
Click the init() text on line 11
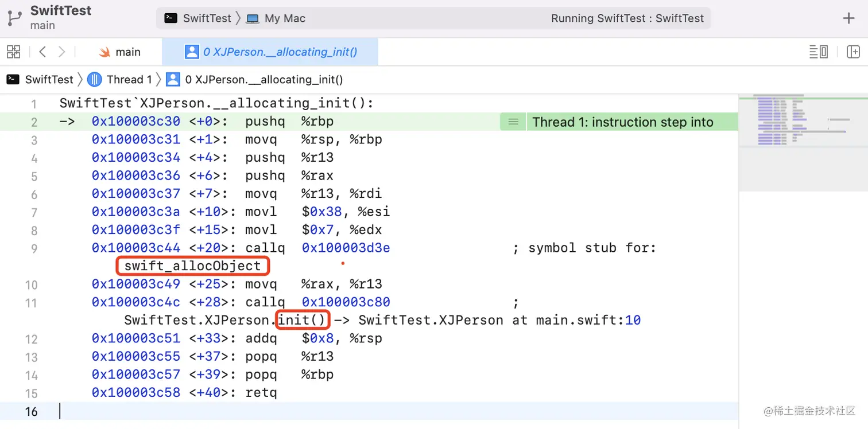[x=303, y=319]
